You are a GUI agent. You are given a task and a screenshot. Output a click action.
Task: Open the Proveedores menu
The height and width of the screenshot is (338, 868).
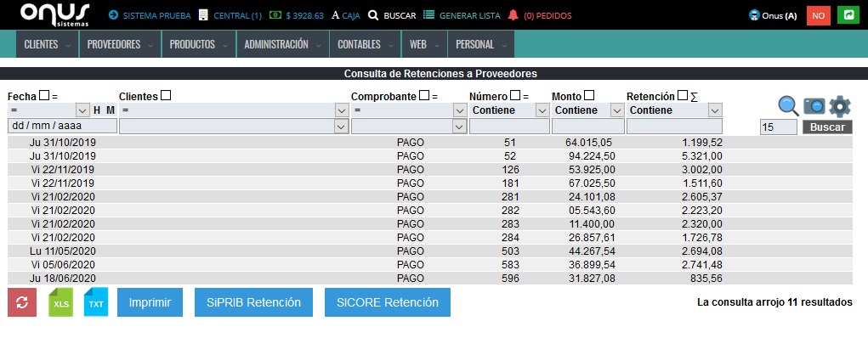[120, 44]
